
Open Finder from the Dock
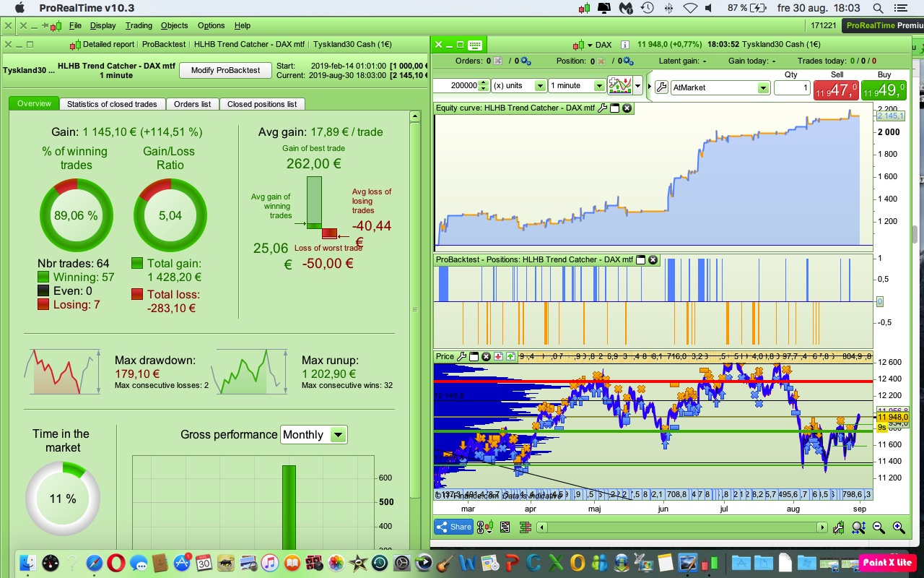(28, 562)
